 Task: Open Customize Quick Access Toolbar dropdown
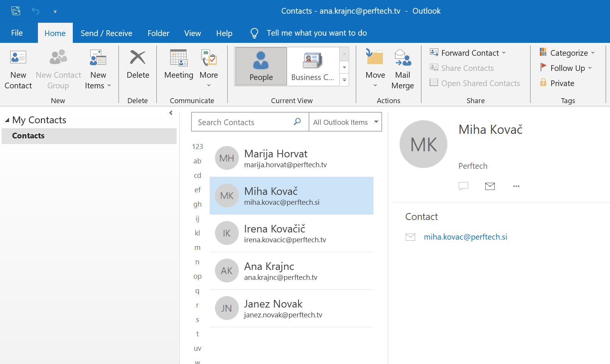pos(55,11)
